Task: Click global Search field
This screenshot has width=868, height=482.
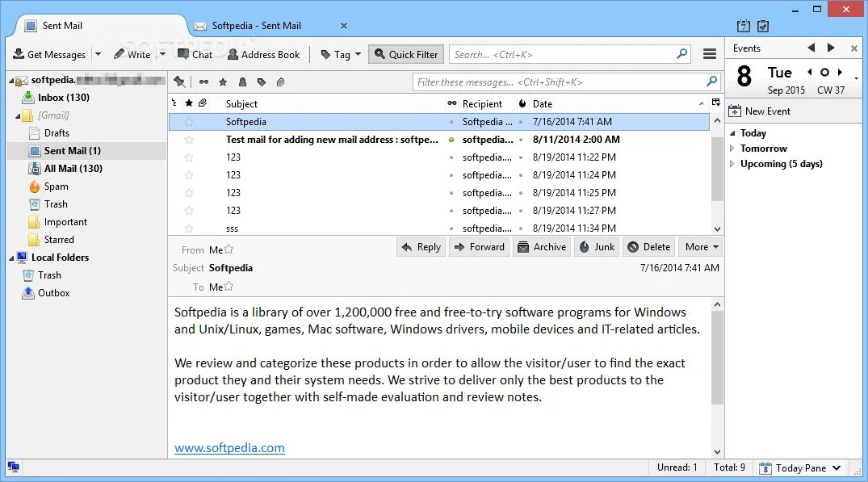Action: pyautogui.click(x=570, y=54)
